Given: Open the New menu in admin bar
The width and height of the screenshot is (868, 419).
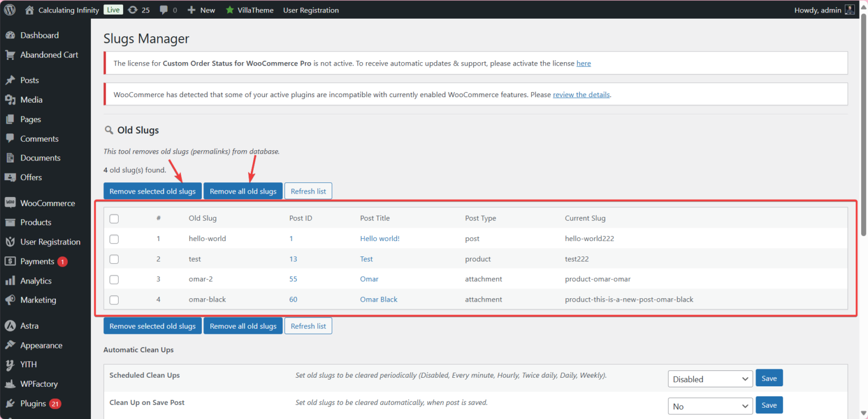Looking at the screenshot, I should [201, 10].
